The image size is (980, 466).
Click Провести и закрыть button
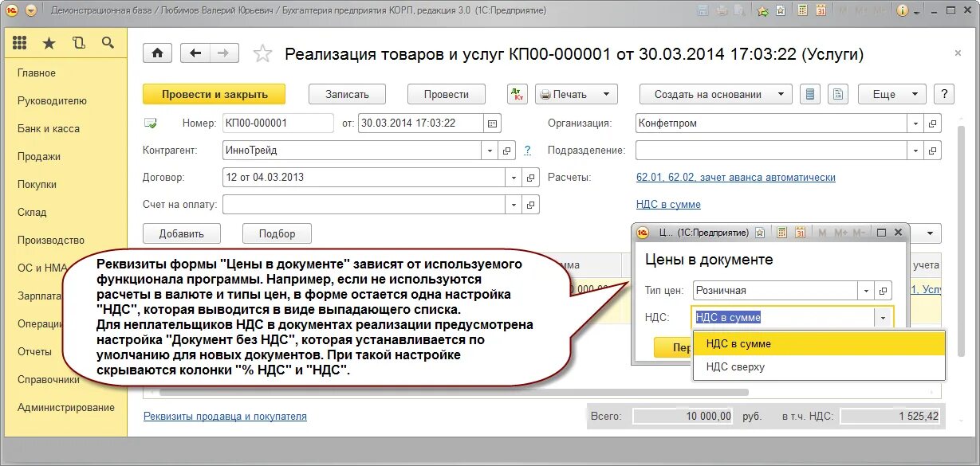point(214,94)
